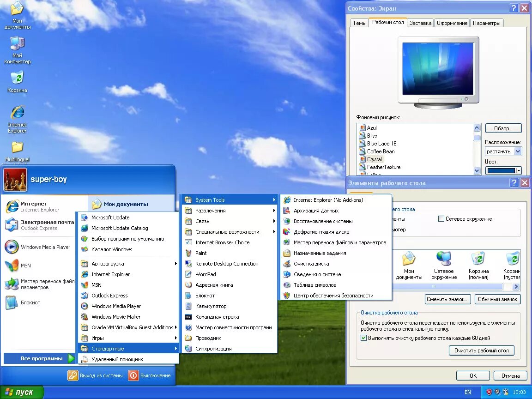This screenshot has height=399, width=532.
Task: Click OK in desktop elements dialog
Action: [x=473, y=375]
